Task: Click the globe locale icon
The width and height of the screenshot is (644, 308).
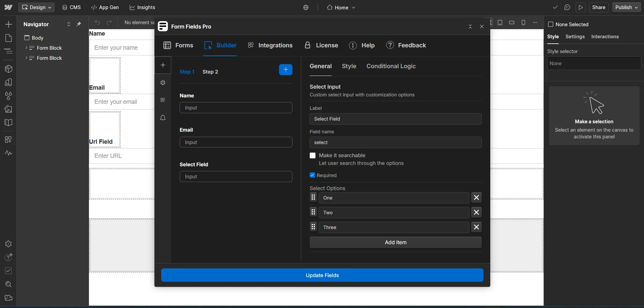Action: 306,7
